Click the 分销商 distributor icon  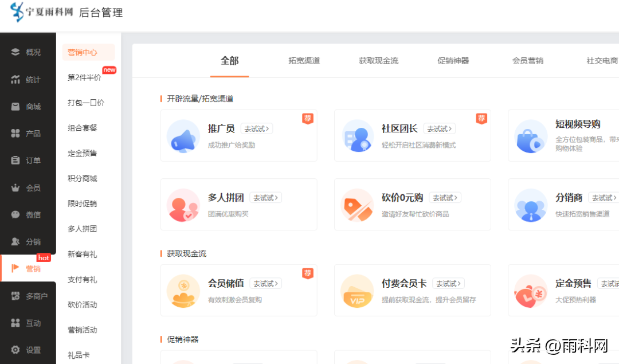click(531, 205)
